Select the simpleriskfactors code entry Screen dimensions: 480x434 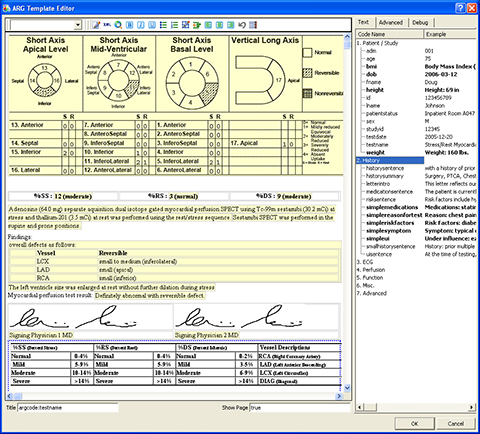click(x=390, y=223)
